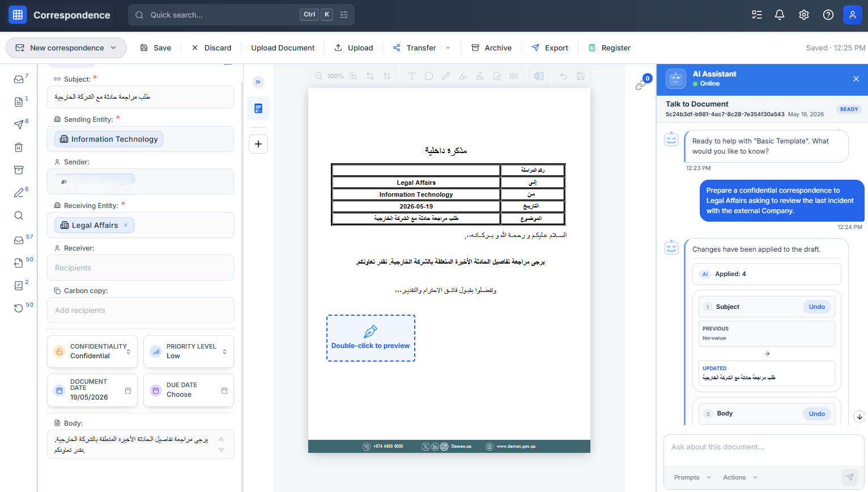Screen dimensions: 868x492
Task: Undo the Body change
Action: coord(817,414)
